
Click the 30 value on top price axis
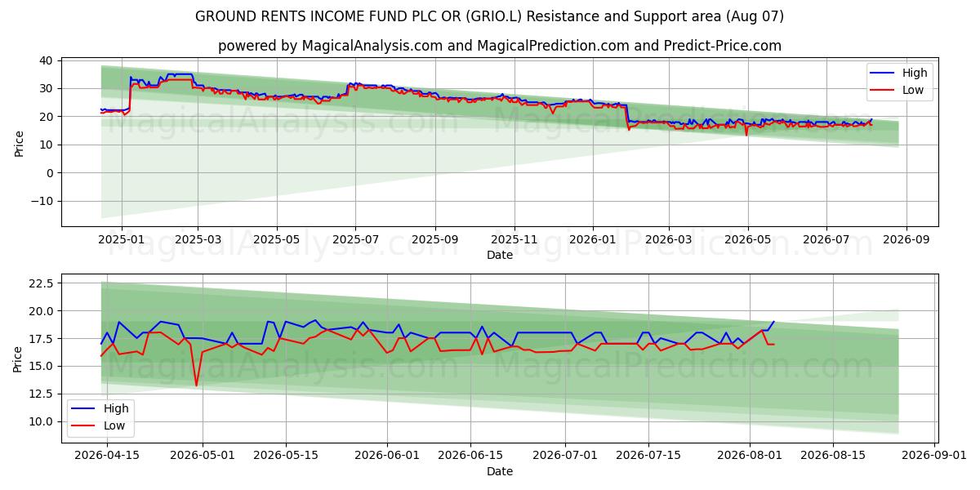click(x=47, y=88)
